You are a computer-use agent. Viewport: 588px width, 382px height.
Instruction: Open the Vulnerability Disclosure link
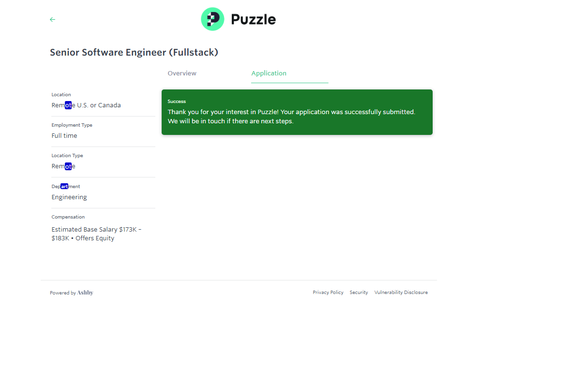tap(401, 293)
